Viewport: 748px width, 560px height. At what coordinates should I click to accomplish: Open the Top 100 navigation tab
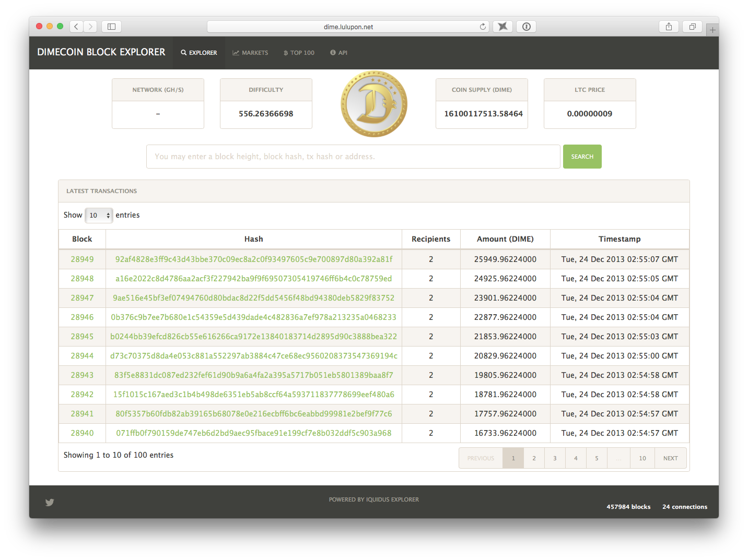[299, 53]
